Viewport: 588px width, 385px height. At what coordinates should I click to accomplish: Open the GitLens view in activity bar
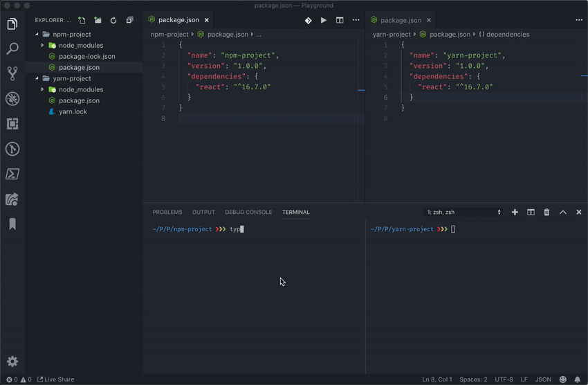pos(12,149)
